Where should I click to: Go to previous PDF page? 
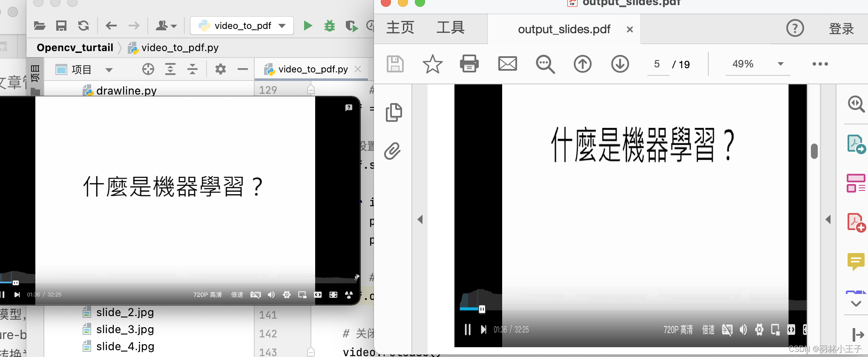click(583, 64)
